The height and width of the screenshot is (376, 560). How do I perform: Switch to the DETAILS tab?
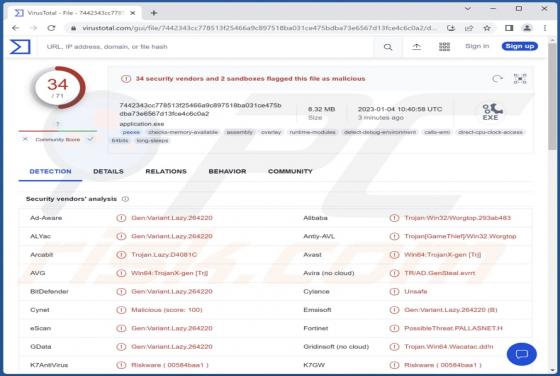(108, 171)
